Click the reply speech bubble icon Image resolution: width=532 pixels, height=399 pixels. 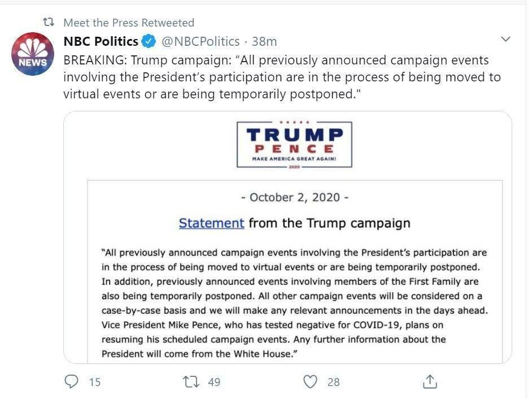[x=71, y=381]
